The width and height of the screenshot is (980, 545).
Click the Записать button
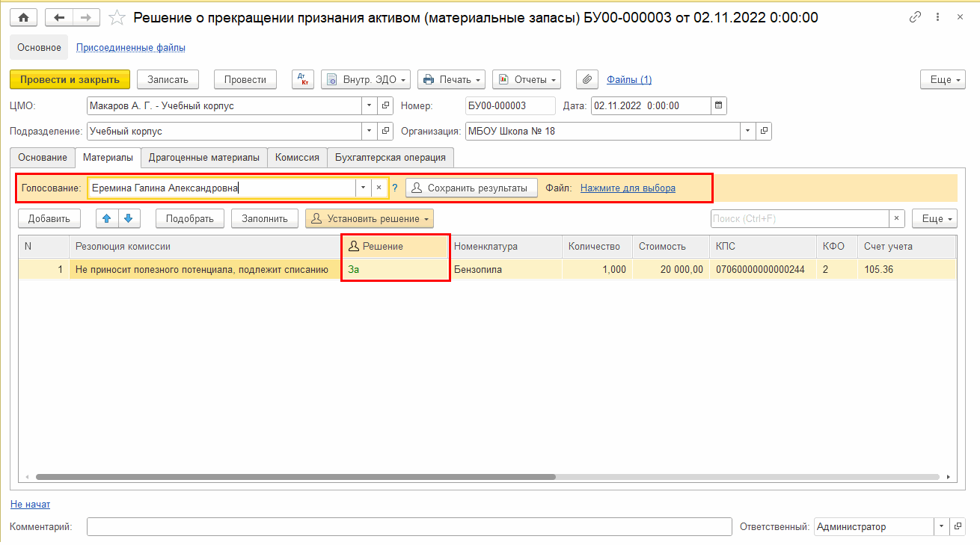(x=168, y=79)
